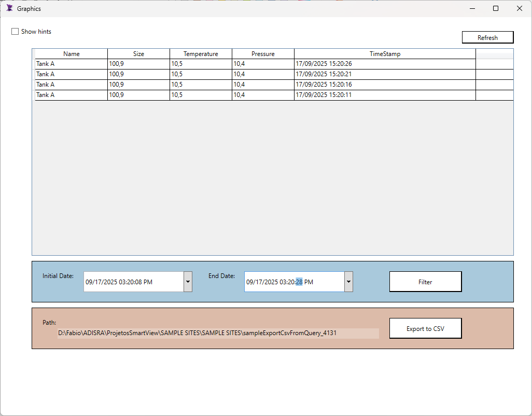532x416 pixels.
Task: Click the export Path text field
Action: click(218, 334)
